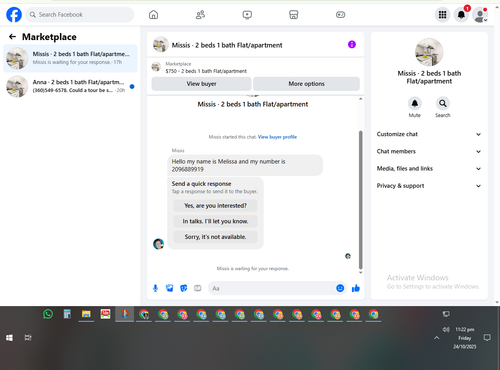500x370 pixels.
Task: Record a voice clip with microphone icon
Action: tap(155, 288)
